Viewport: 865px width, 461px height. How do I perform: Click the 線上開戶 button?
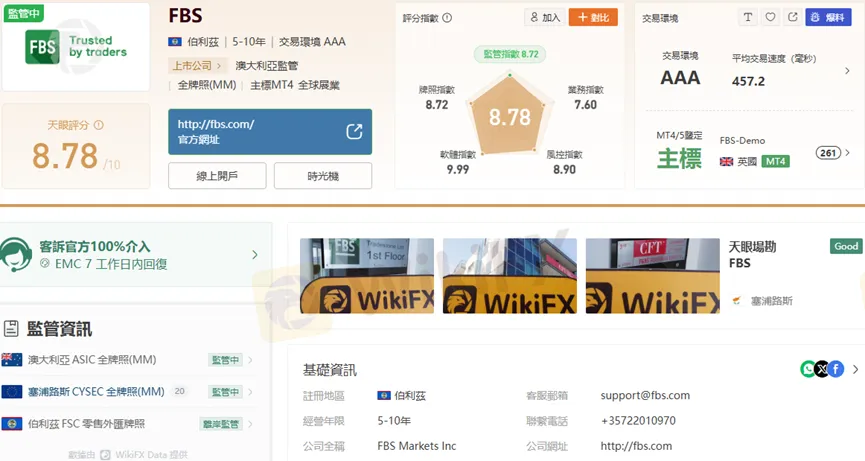click(217, 176)
